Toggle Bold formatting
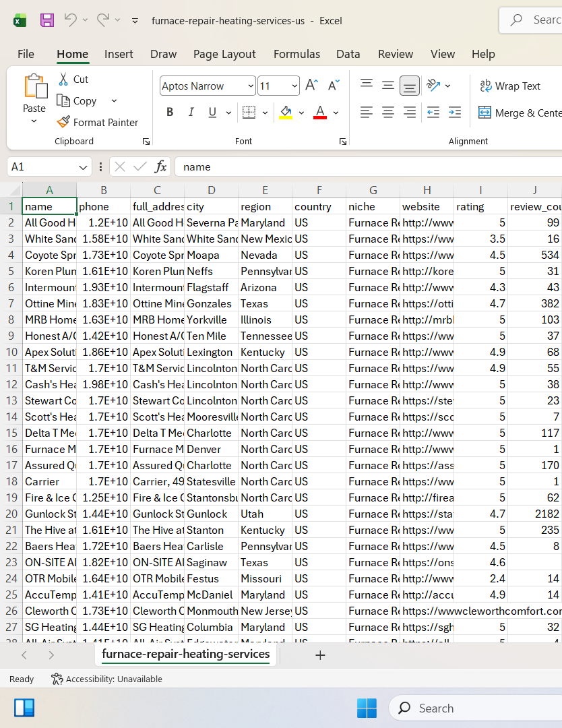 [x=170, y=113]
